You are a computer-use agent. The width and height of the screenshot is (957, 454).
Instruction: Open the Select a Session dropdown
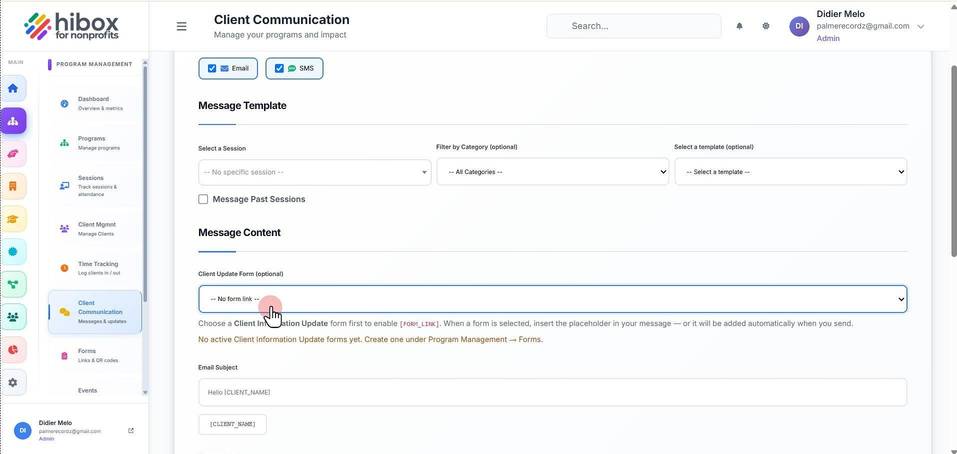[x=314, y=172]
